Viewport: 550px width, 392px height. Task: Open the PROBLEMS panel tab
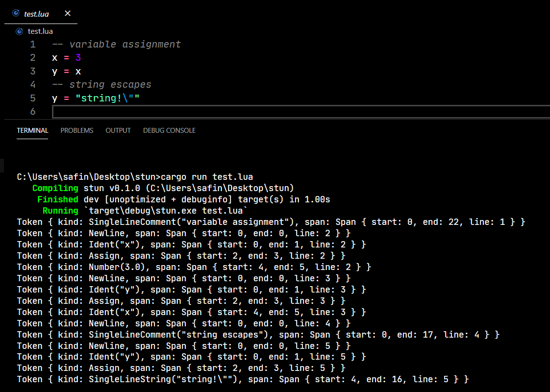pos(77,130)
